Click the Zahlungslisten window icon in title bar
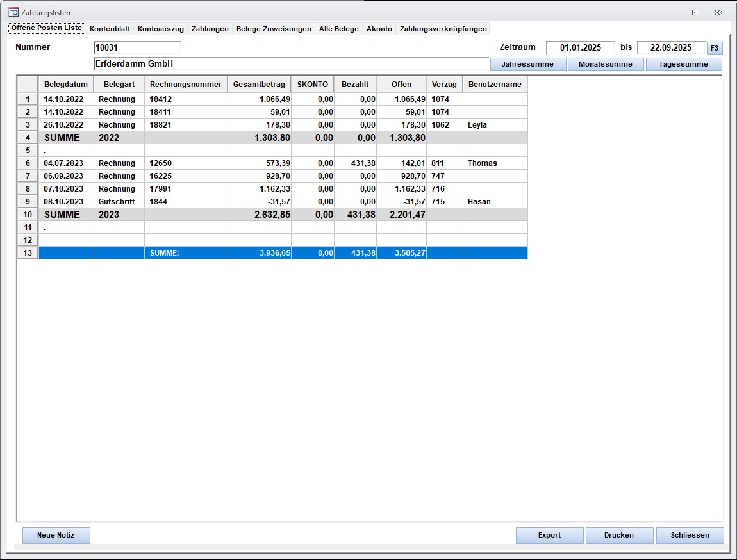This screenshot has width=737, height=560. 13,12
